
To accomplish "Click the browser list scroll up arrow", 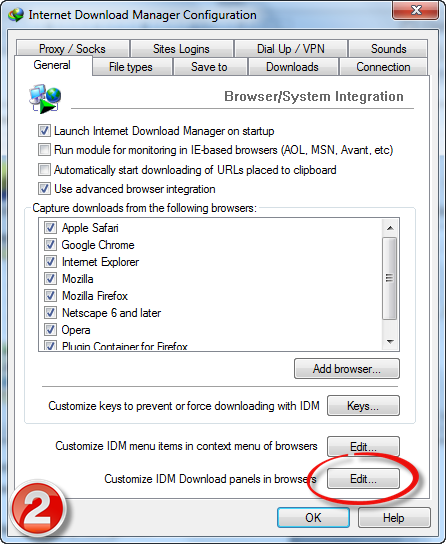I will 390,228.
